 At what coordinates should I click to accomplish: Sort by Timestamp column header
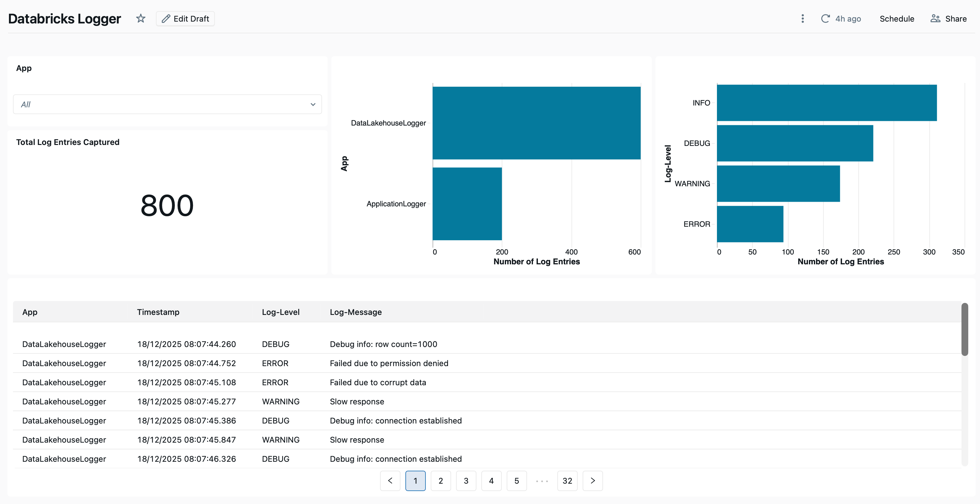coord(158,312)
